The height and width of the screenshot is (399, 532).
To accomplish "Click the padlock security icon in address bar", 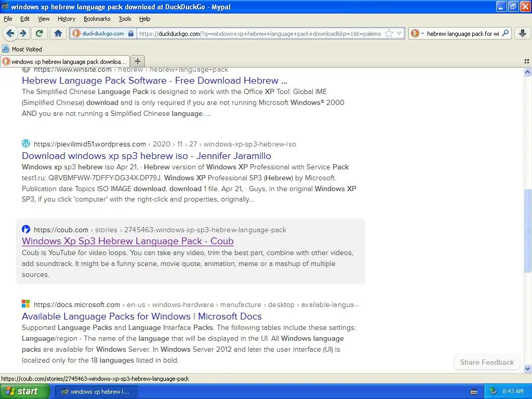I will 131,33.
